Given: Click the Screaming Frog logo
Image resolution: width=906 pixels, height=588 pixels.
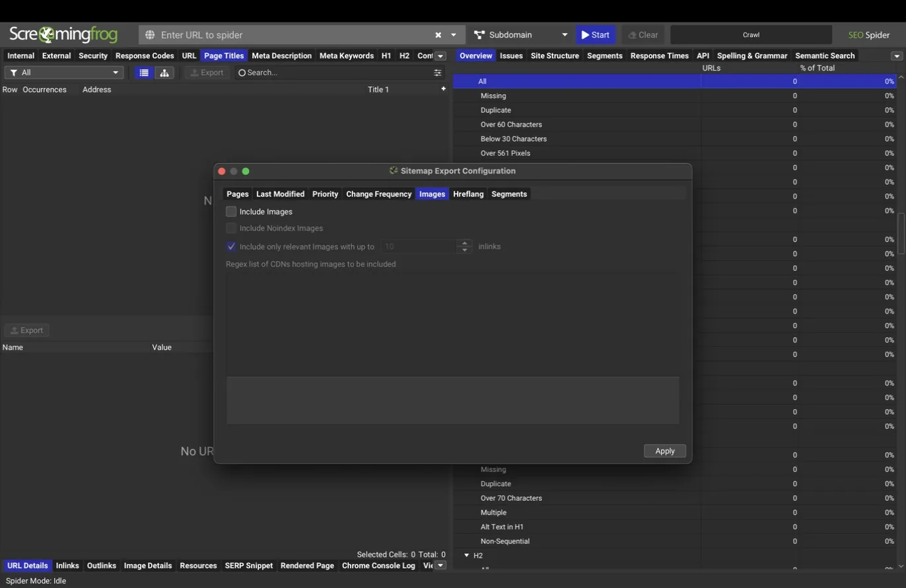Looking at the screenshot, I should pyautogui.click(x=63, y=34).
